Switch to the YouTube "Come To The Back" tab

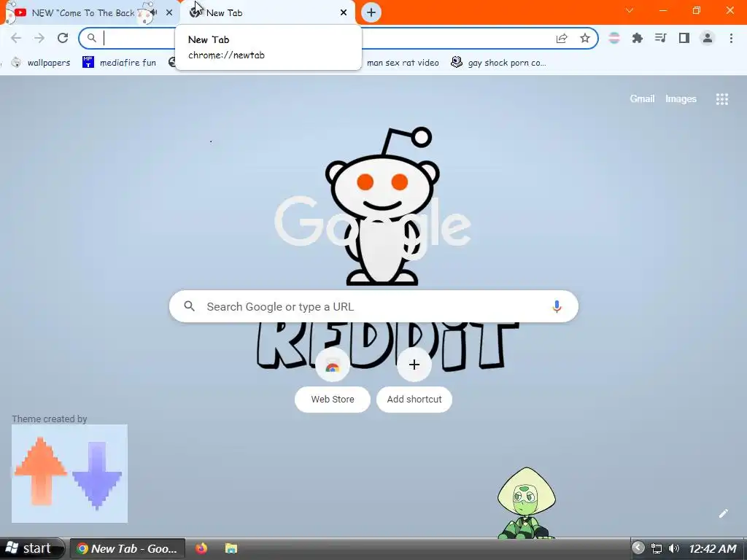coord(83,13)
